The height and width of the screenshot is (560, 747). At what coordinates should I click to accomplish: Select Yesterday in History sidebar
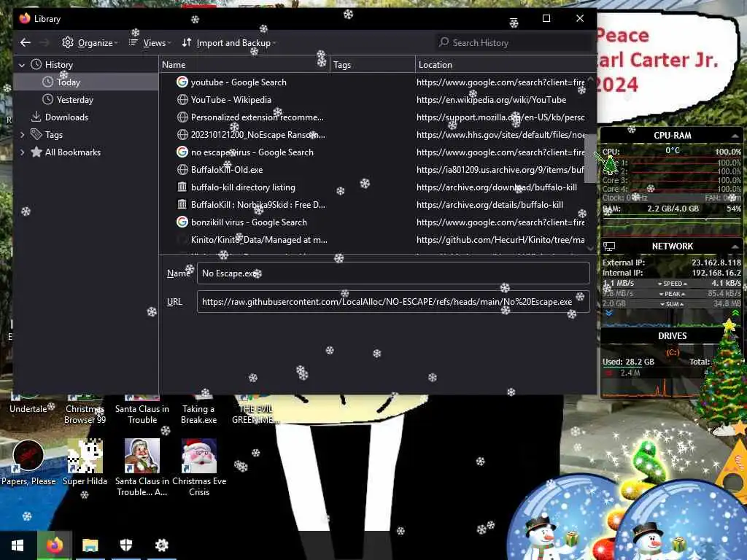(x=86, y=100)
